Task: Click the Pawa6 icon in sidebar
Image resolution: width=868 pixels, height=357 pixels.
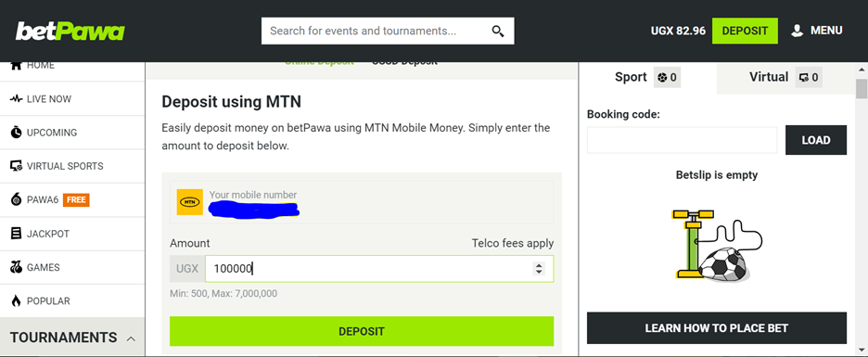Action: pyautogui.click(x=16, y=199)
